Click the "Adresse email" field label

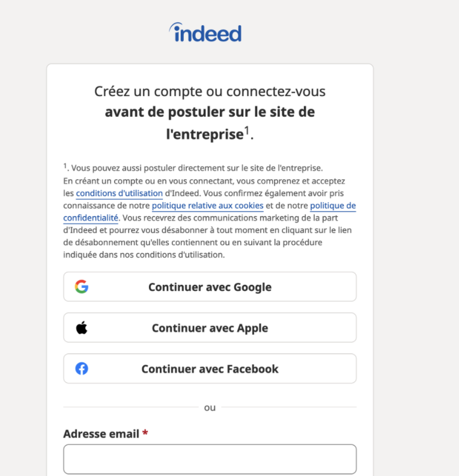(101, 434)
